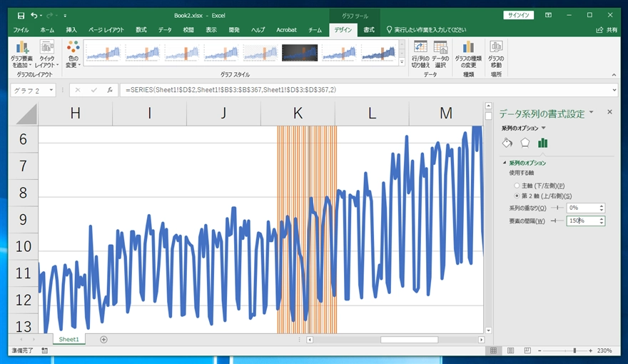Select column K header

tap(298, 113)
